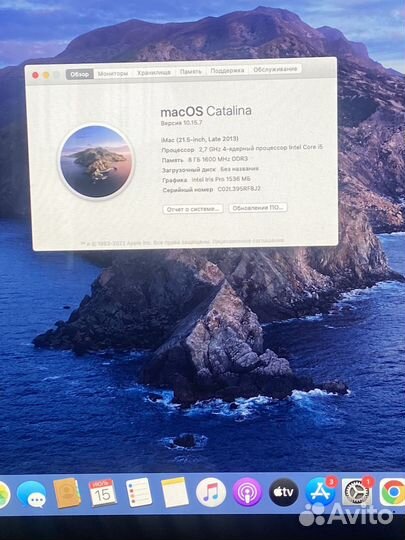The height and width of the screenshot is (540, 405).
Task: Click the Intel Iris Pro 1536 МБ value
Action: click(x=221, y=179)
